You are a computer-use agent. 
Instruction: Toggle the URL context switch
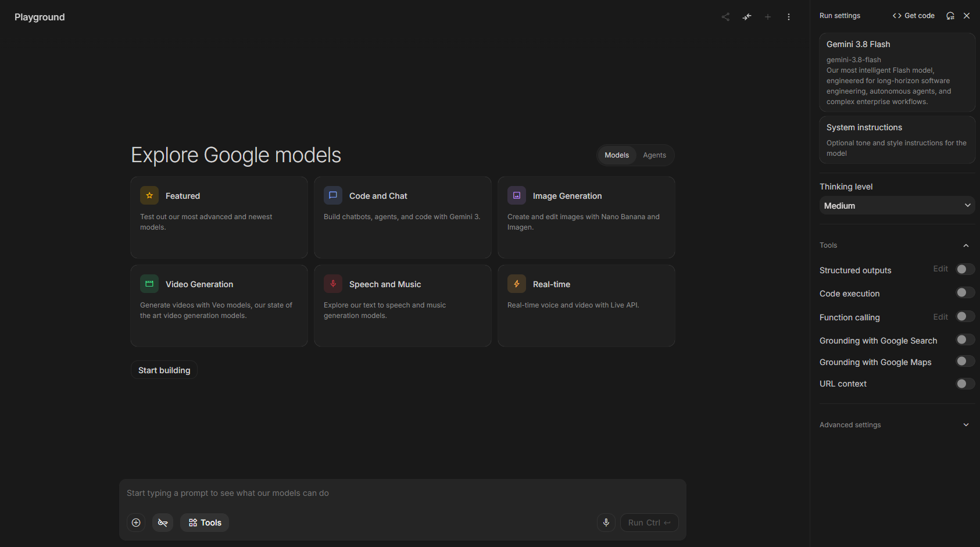tap(965, 384)
